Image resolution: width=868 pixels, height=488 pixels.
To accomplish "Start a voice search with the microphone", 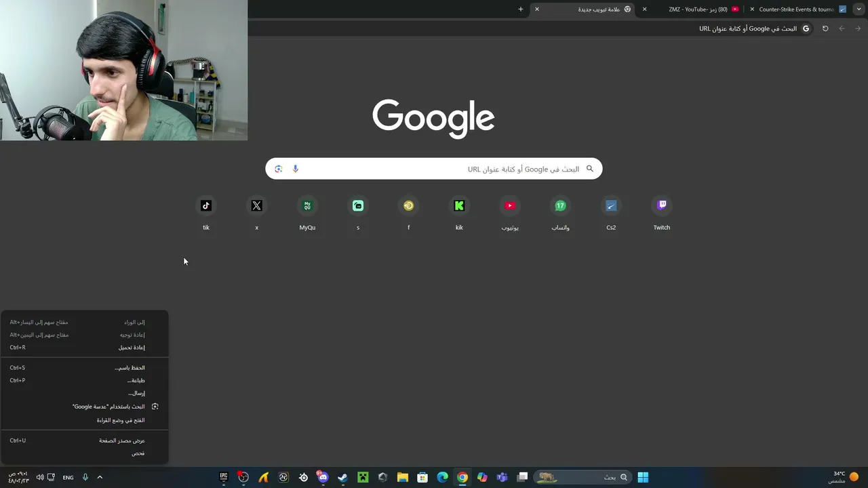I will coord(295,169).
